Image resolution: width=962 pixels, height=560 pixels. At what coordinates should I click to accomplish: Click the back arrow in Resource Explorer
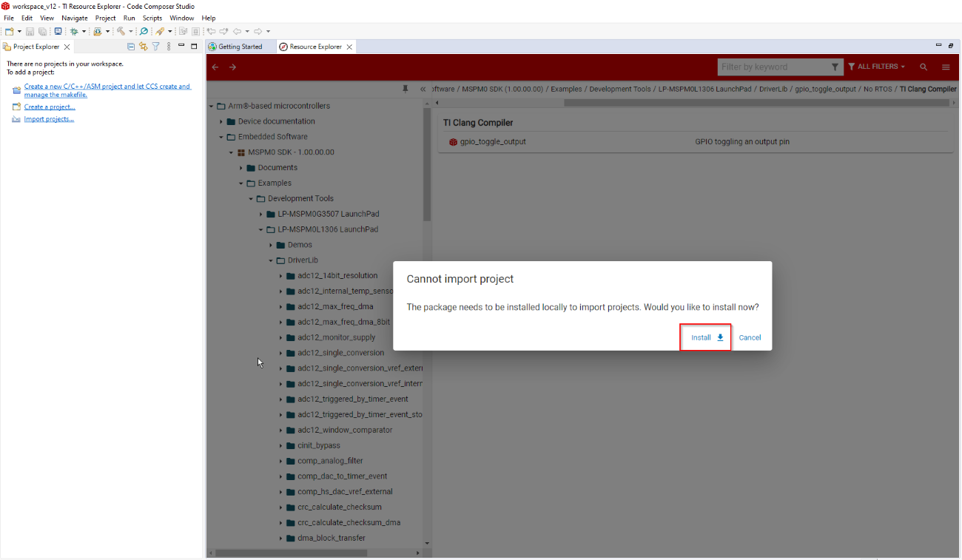(215, 67)
